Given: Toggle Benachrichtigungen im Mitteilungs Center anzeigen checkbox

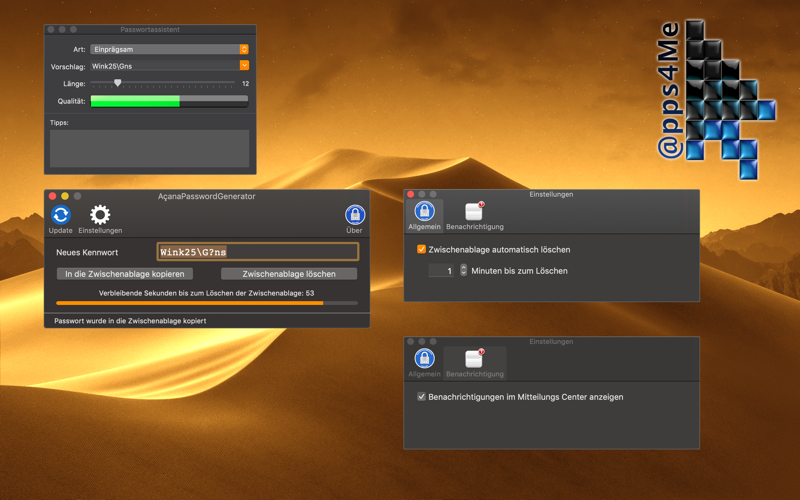Looking at the screenshot, I should pyautogui.click(x=421, y=396).
